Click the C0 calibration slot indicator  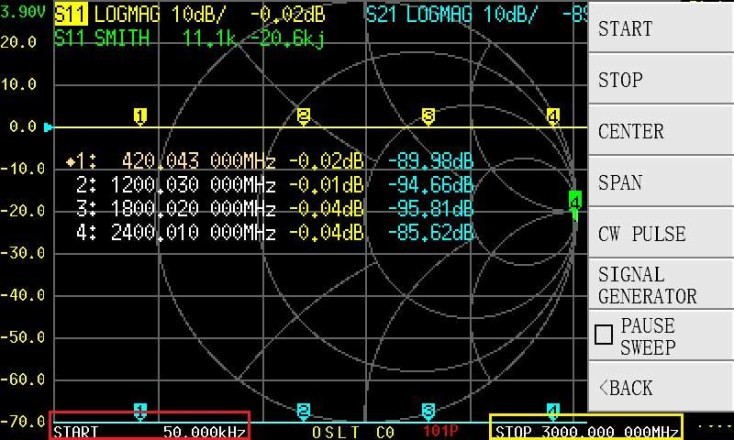click(385, 432)
